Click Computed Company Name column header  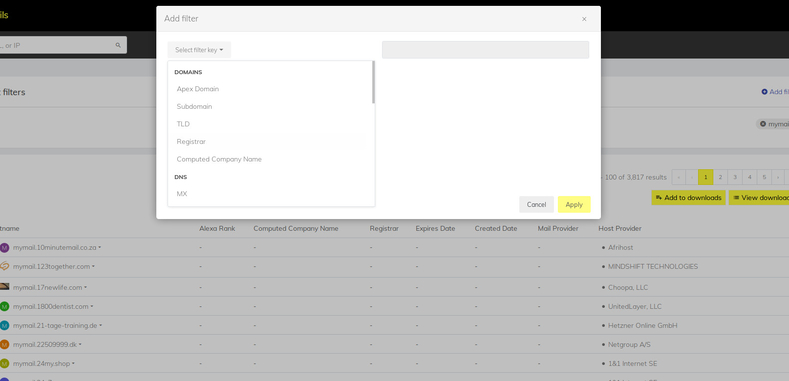295,228
